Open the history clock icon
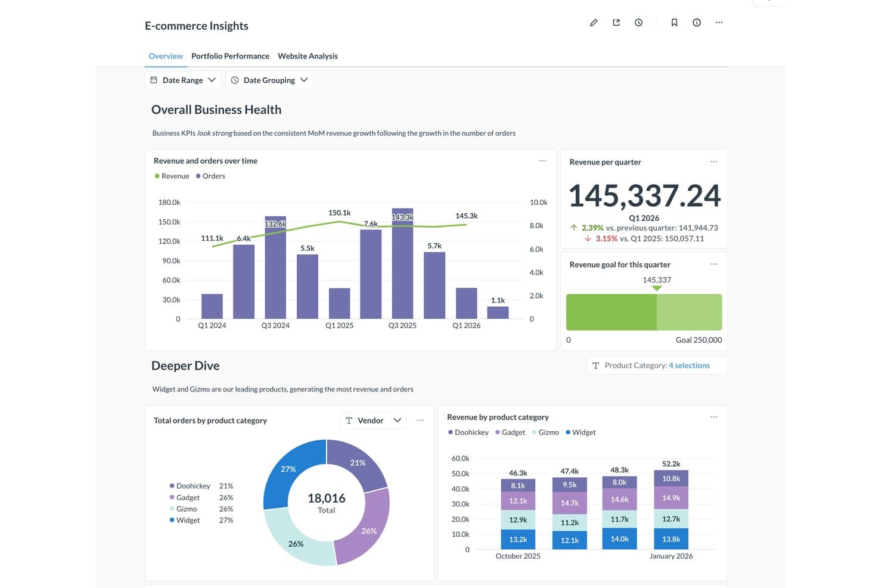 tap(638, 23)
